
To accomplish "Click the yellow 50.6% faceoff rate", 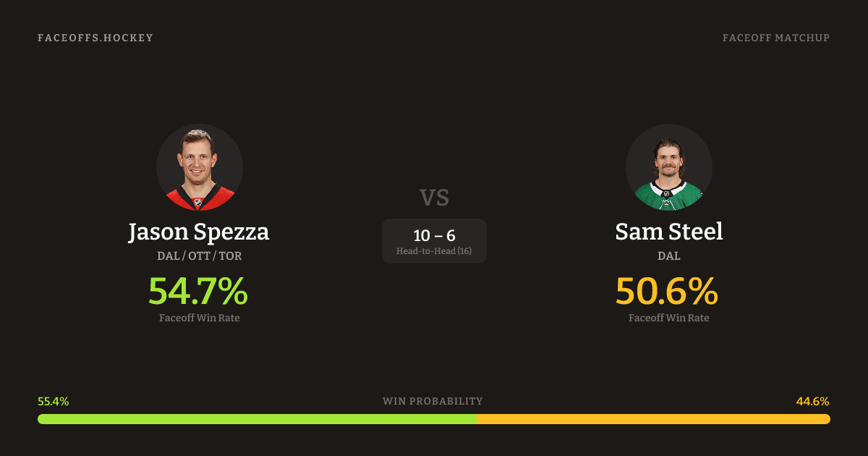I will [x=666, y=291].
